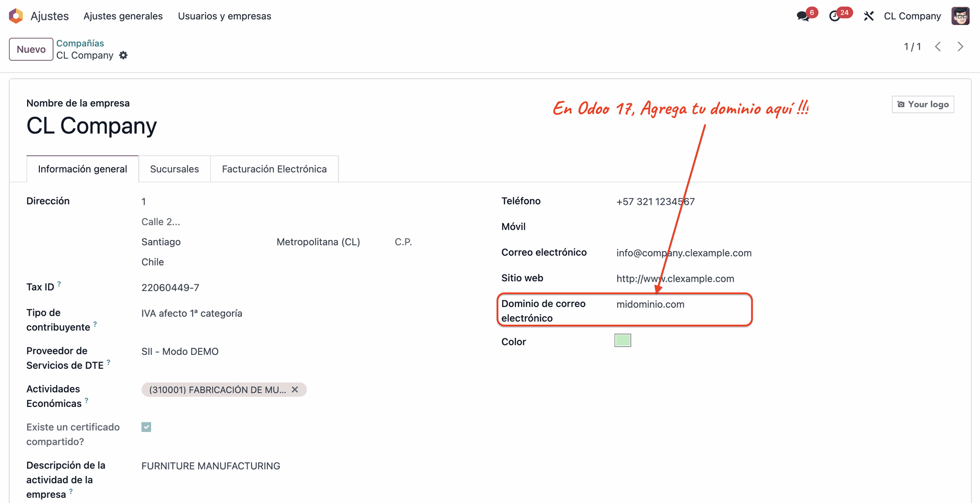Click the developer tools wrench icon

[x=869, y=16]
